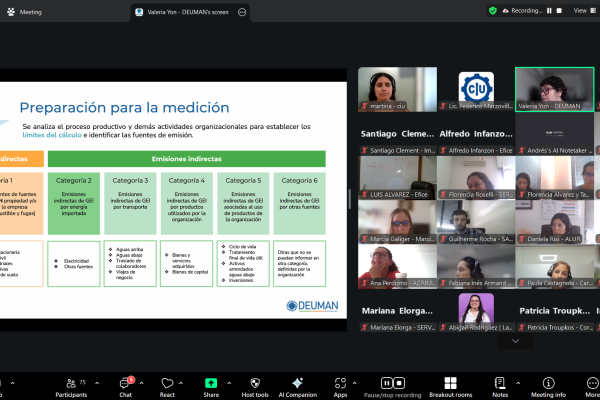Click DEUMAN logo on slide
This screenshot has height=400, width=600.
(x=312, y=306)
